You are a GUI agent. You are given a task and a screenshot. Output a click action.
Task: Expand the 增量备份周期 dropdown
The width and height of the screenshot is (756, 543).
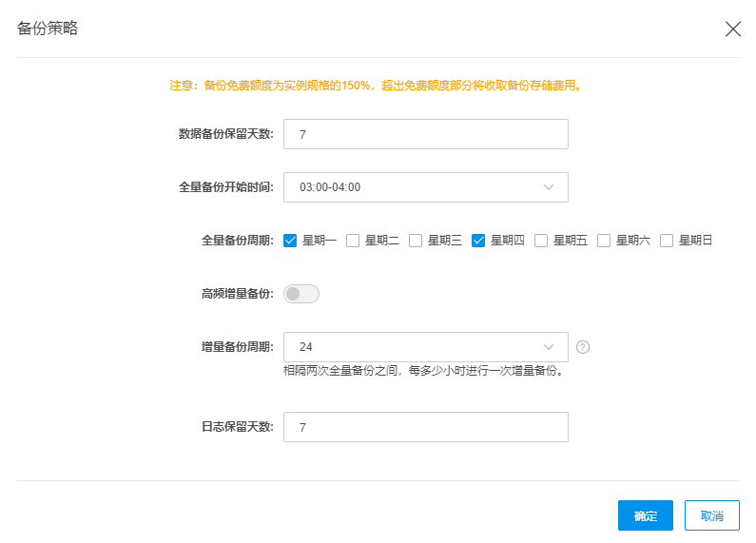click(425, 347)
